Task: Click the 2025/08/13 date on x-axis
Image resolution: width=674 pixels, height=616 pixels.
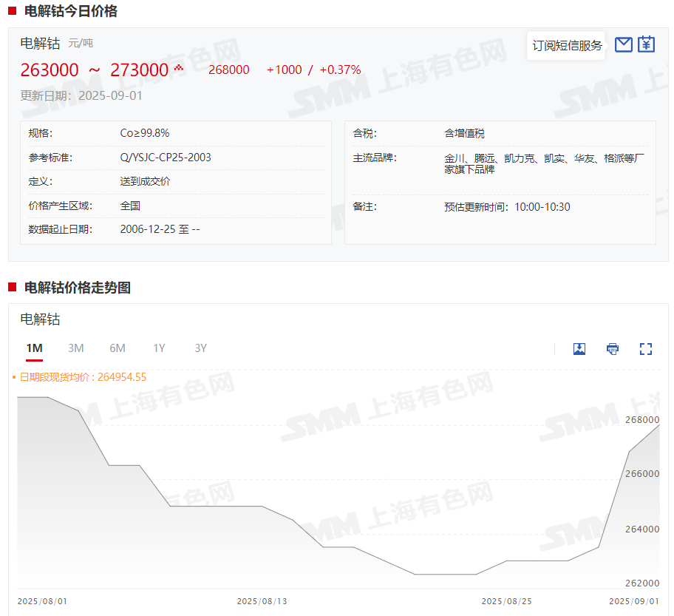Action: click(262, 601)
